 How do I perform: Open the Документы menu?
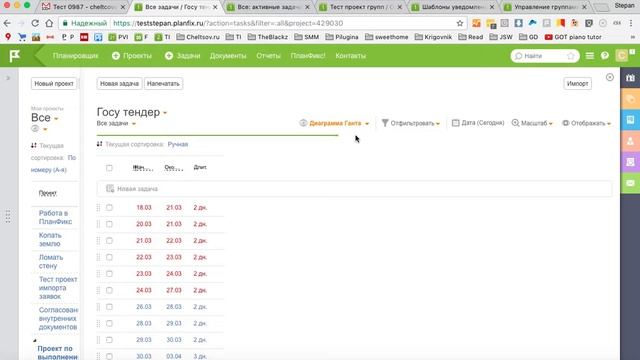[228, 56]
